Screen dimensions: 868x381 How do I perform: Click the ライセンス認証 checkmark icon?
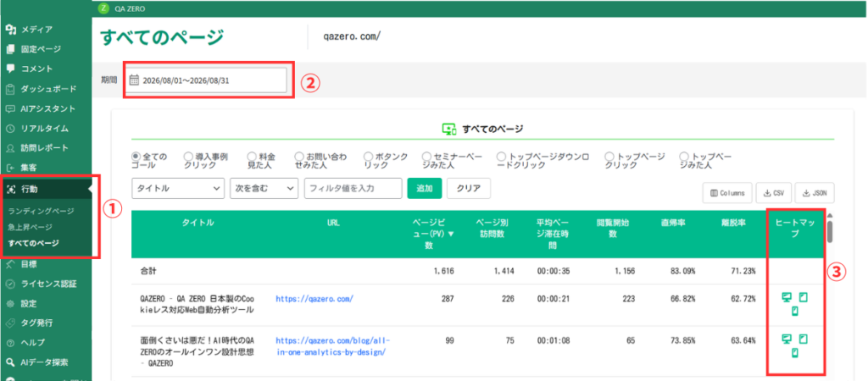click(10, 284)
